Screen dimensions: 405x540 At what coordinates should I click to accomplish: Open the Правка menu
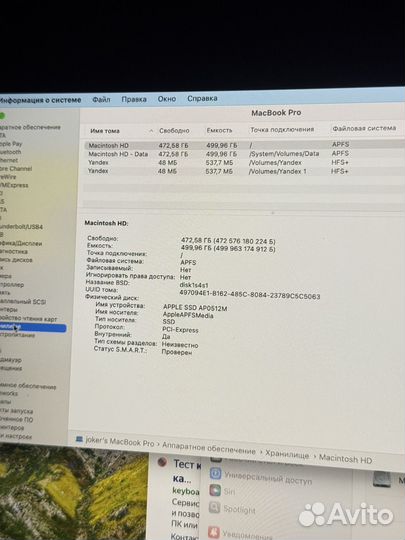(x=134, y=99)
